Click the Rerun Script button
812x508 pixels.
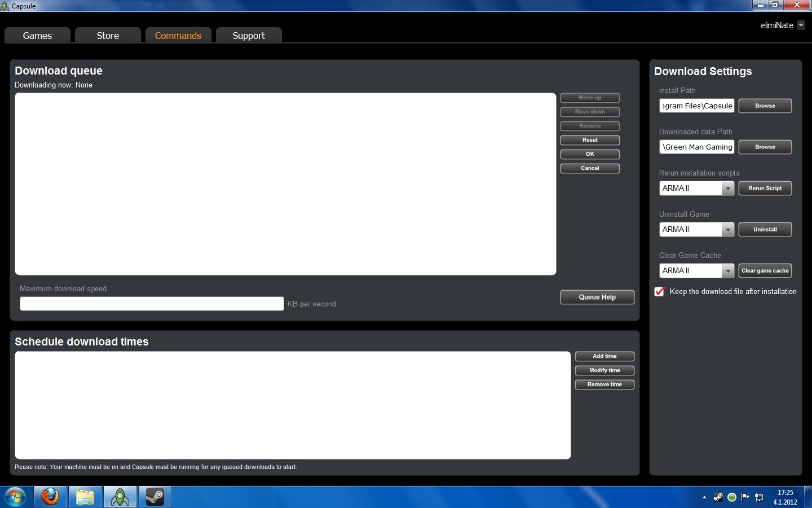click(x=765, y=189)
